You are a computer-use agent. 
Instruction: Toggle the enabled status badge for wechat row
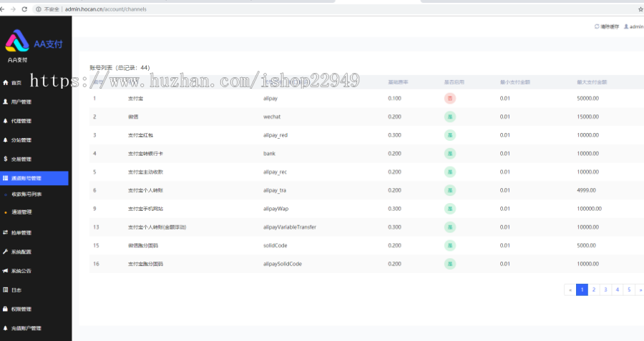click(x=450, y=117)
